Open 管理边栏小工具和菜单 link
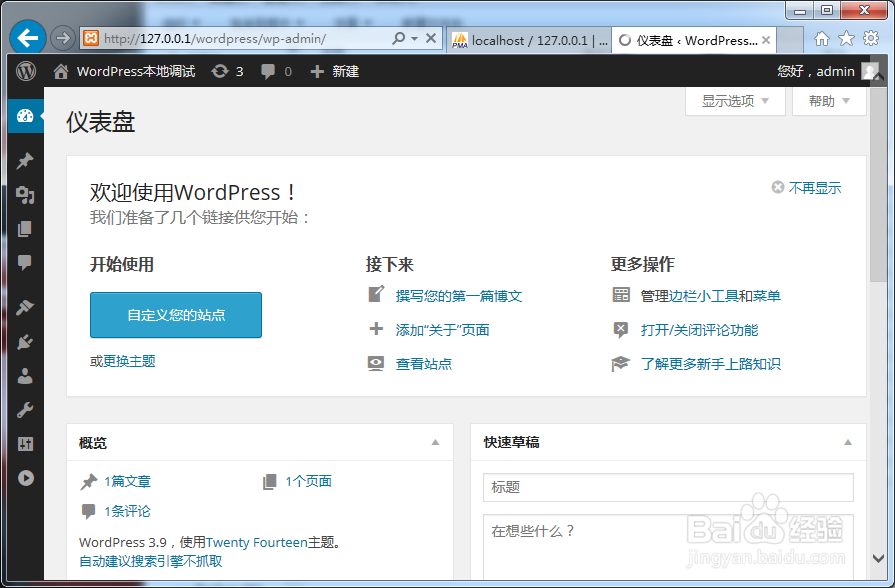 pos(711,296)
